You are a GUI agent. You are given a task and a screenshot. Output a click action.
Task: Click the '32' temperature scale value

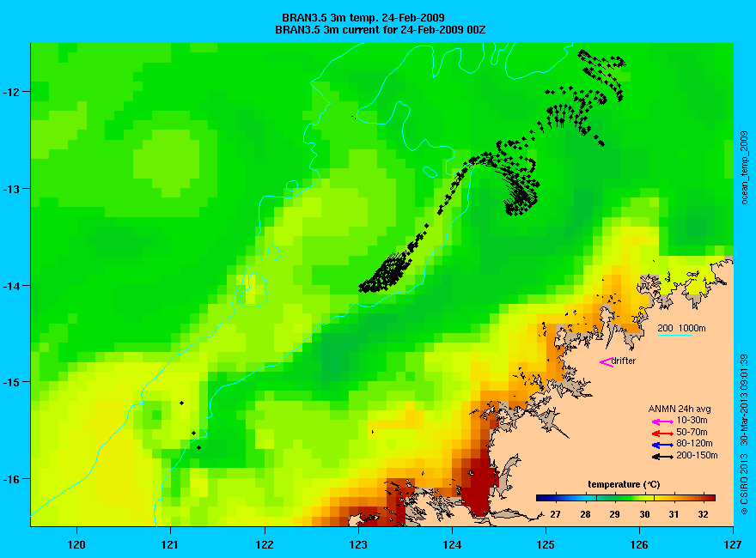pyautogui.click(x=703, y=514)
